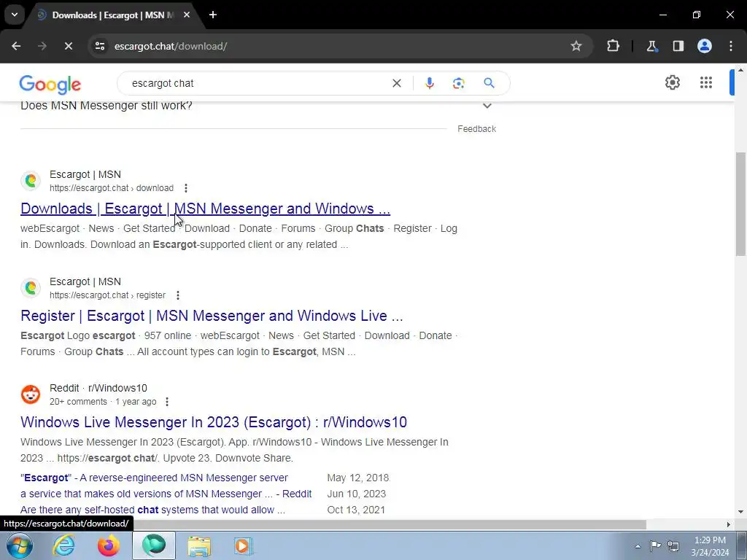Bookmark this page with the star

[x=576, y=46]
